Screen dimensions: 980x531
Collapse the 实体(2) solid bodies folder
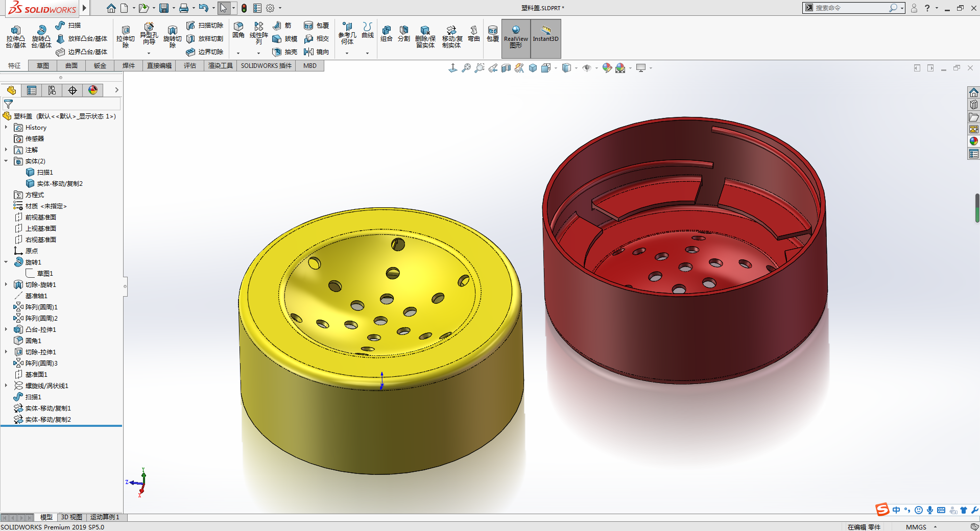pyautogui.click(x=6, y=161)
